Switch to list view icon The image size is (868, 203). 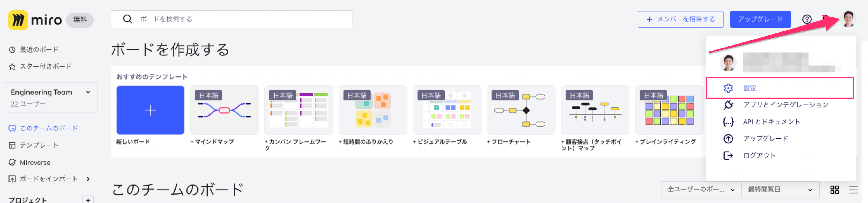click(853, 190)
